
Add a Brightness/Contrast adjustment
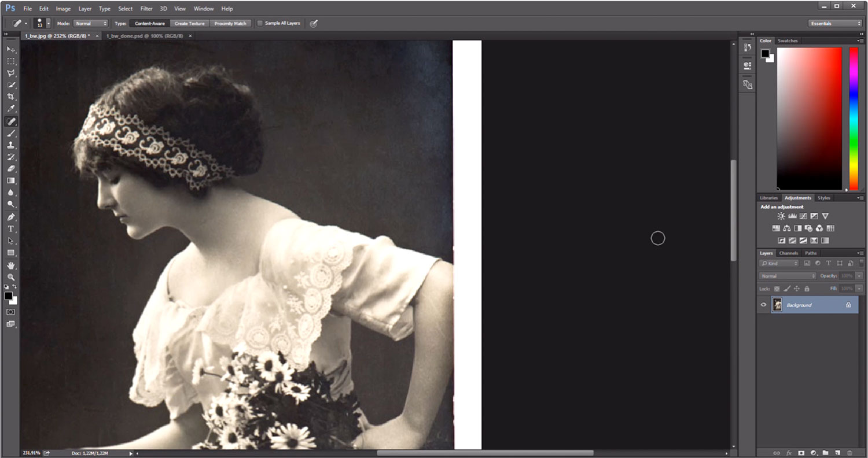click(781, 216)
